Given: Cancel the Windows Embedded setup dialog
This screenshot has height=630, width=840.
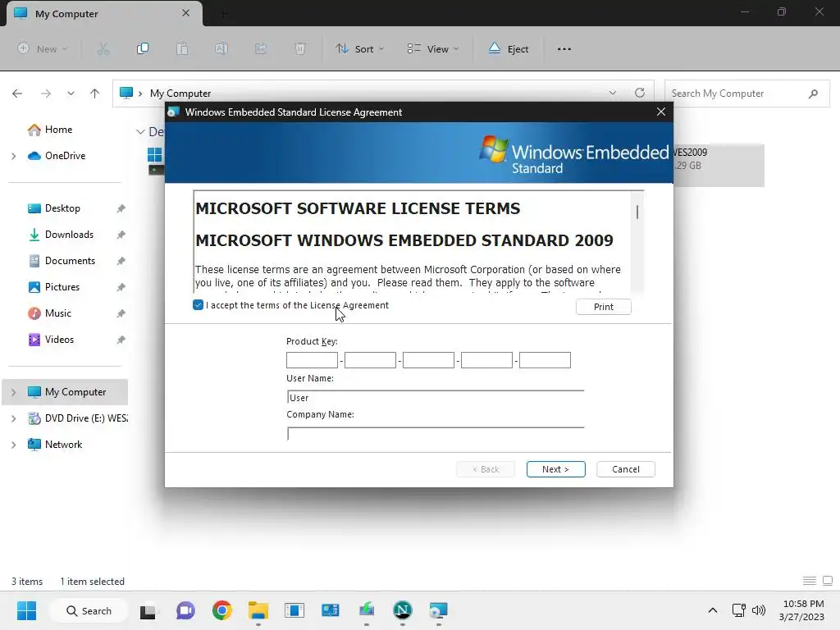Looking at the screenshot, I should click(x=625, y=468).
